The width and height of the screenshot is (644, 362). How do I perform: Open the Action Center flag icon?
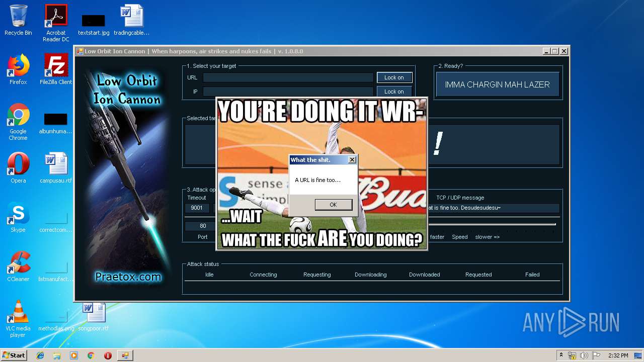point(596,355)
